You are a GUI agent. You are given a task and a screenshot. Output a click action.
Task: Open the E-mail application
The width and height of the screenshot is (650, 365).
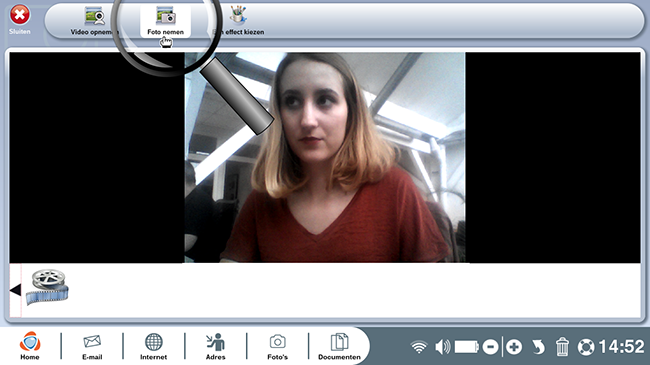[x=92, y=346]
